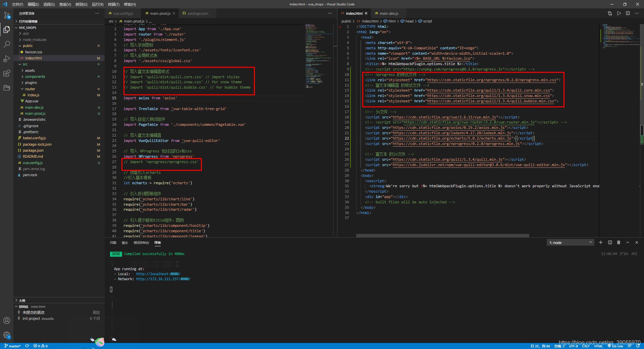Open the terminal selector dropdown 1: node
The width and height of the screenshot is (644, 349).
(x=570, y=242)
